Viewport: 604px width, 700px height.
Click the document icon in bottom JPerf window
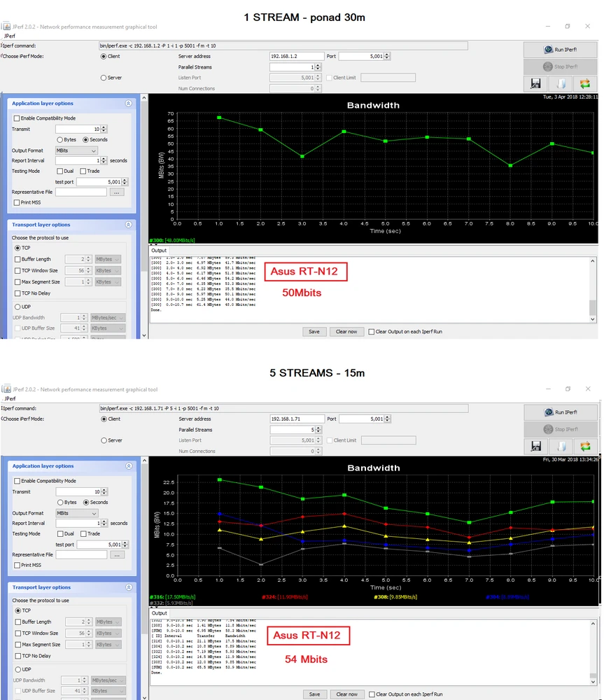pyautogui.click(x=561, y=446)
